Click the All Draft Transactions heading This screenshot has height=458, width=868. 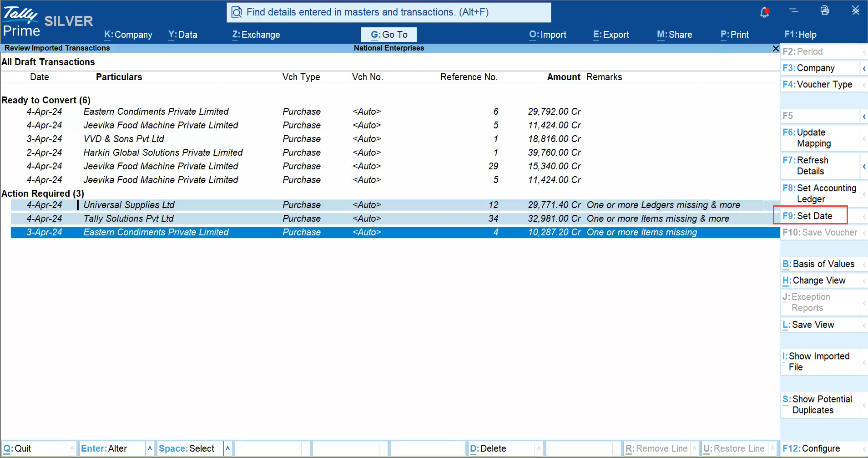pos(48,62)
